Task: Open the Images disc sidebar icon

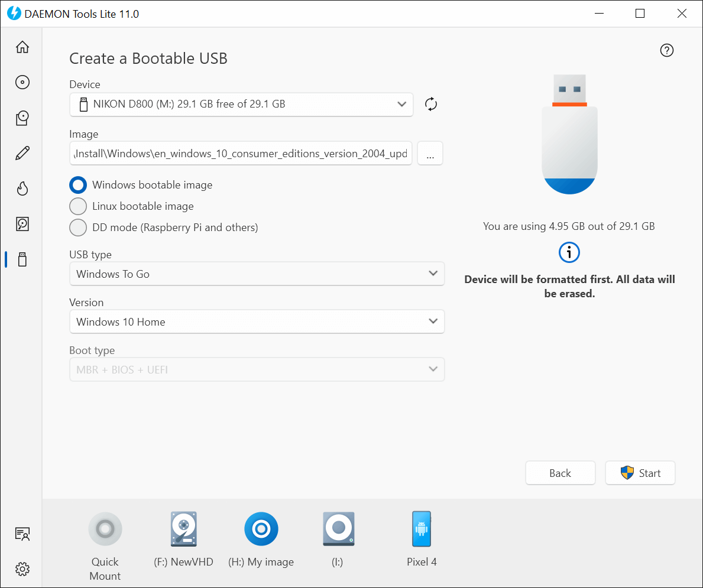Action: click(22, 83)
